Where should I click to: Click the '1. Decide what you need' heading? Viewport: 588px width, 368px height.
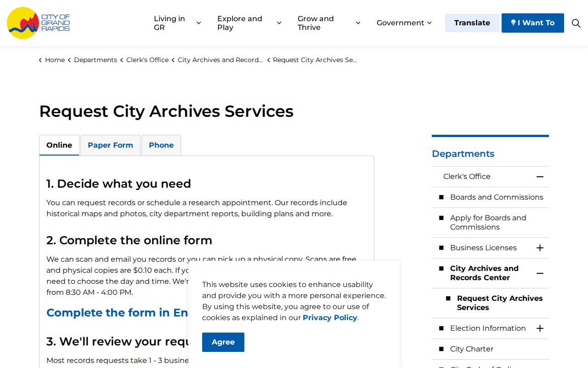pos(119,184)
